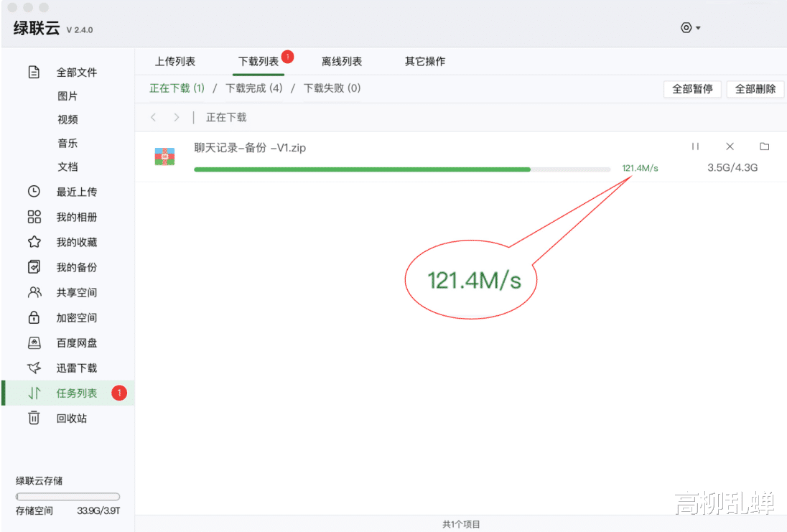Click the back navigation arrow
Image resolution: width=787 pixels, height=532 pixels.
click(153, 116)
